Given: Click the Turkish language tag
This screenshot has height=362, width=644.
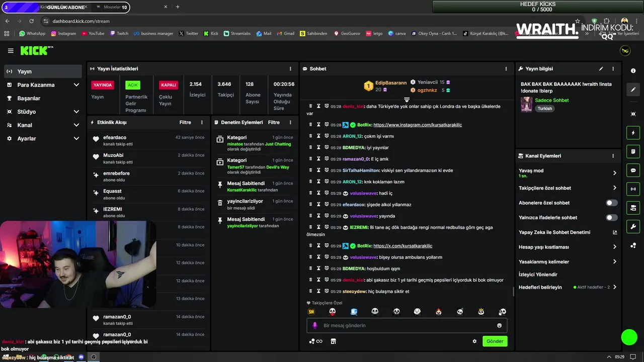Looking at the screenshot, I should click(x=544, y=109).
